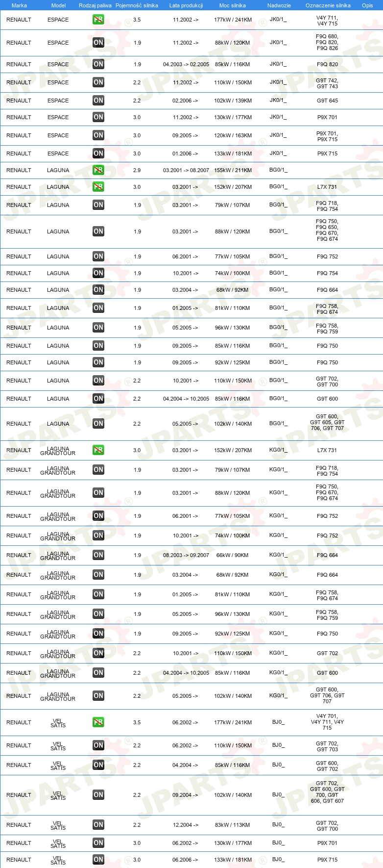383x868 pixels.
Task: Click the '02.2006 ->' production date cell
Action: click(185, 101)
